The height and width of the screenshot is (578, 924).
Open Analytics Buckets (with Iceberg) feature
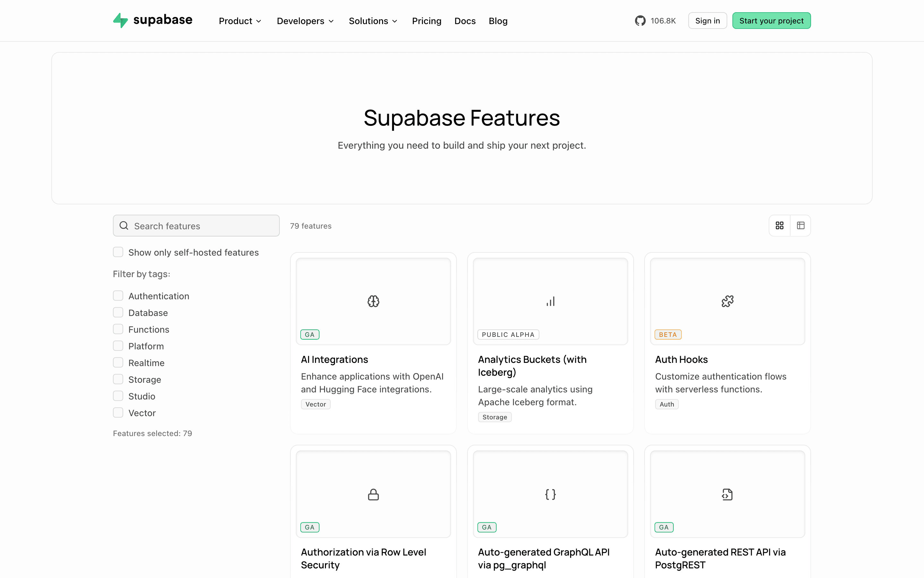point(532,366)
